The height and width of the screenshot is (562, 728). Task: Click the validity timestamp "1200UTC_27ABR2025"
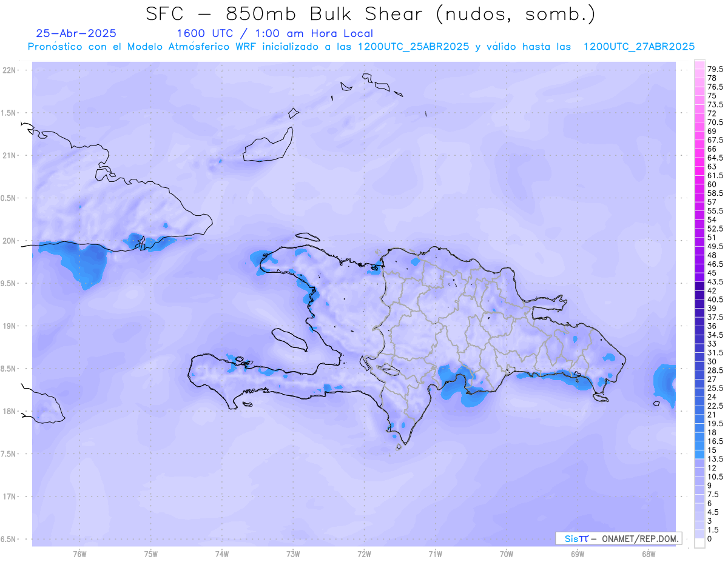tap(639, 47)
